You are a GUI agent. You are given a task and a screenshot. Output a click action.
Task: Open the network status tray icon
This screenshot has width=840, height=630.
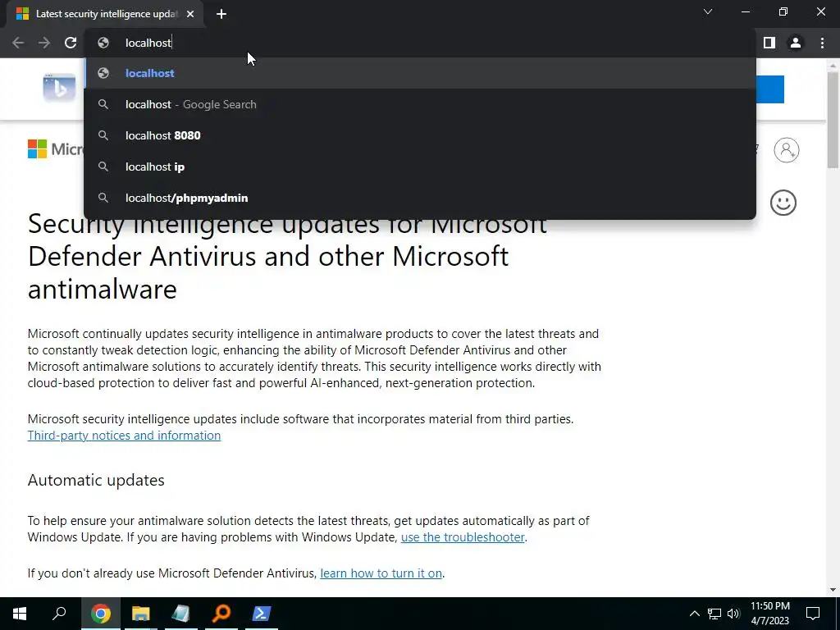click(714, 614)
